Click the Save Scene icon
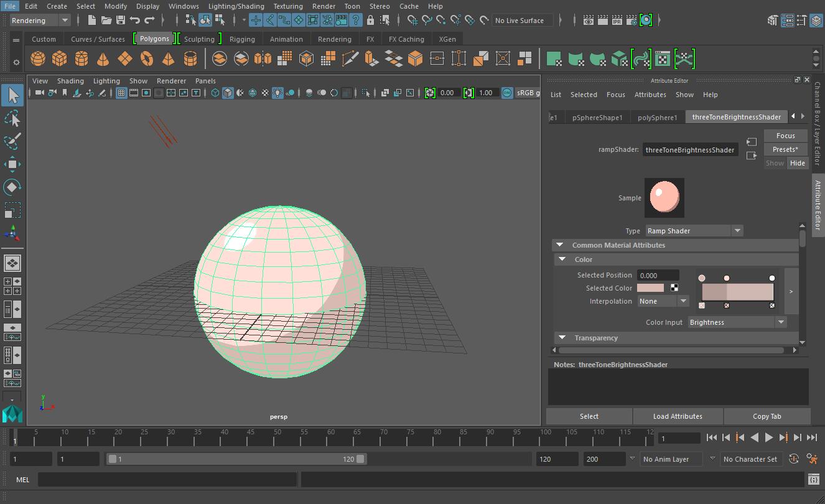The width and height of the screenshot is (825, 504). [121, 21]
